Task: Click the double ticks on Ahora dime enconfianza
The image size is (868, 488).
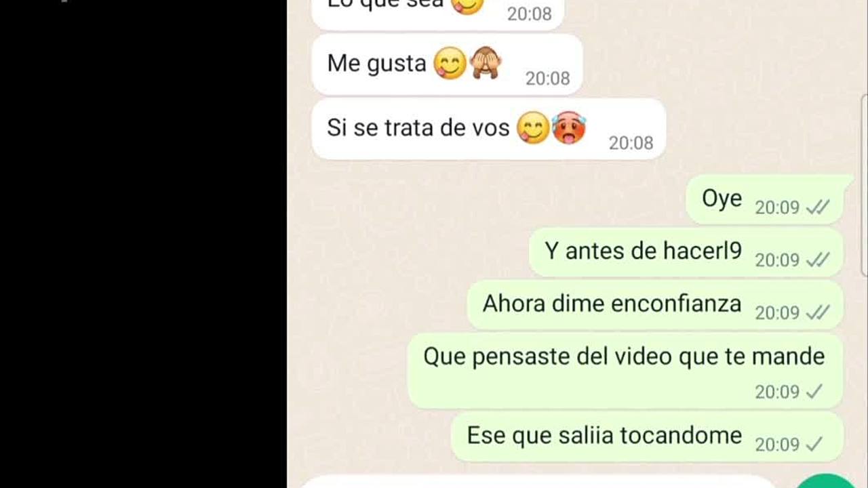Action: click(818, 312)
